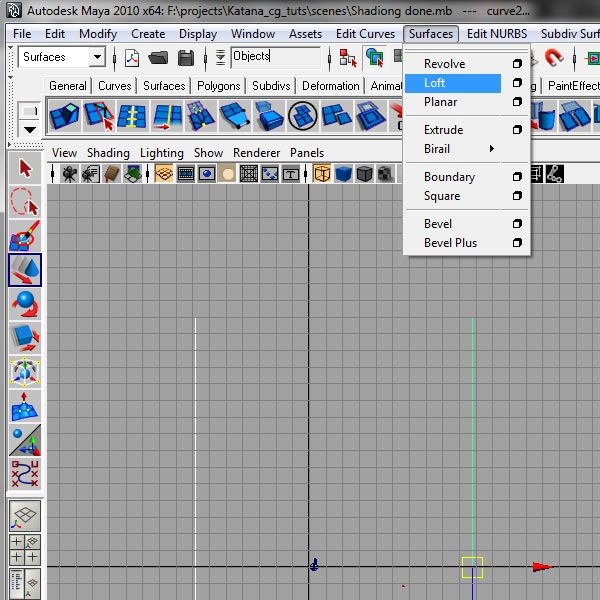Viewport: 600px width, 600px height.
Task: Open the panel Lighting menu
Action: (162, 153)
